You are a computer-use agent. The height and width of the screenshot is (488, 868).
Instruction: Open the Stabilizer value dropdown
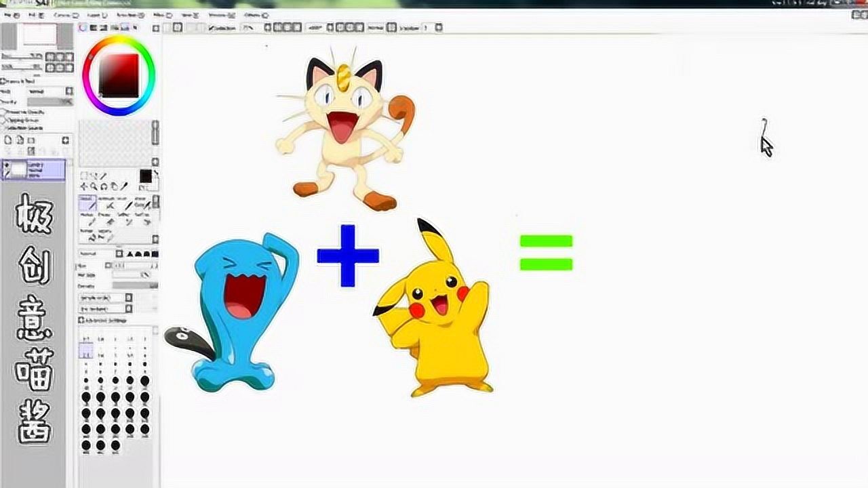pos(439,28)
